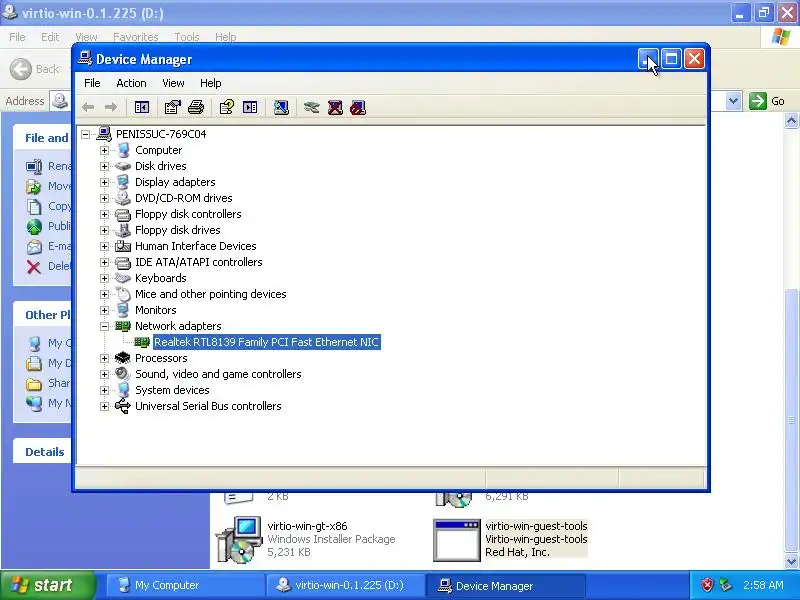The image size is (800, 600).
Task: Click the Uninstall device toolbar icon
Action: click(x=335, y=107)
